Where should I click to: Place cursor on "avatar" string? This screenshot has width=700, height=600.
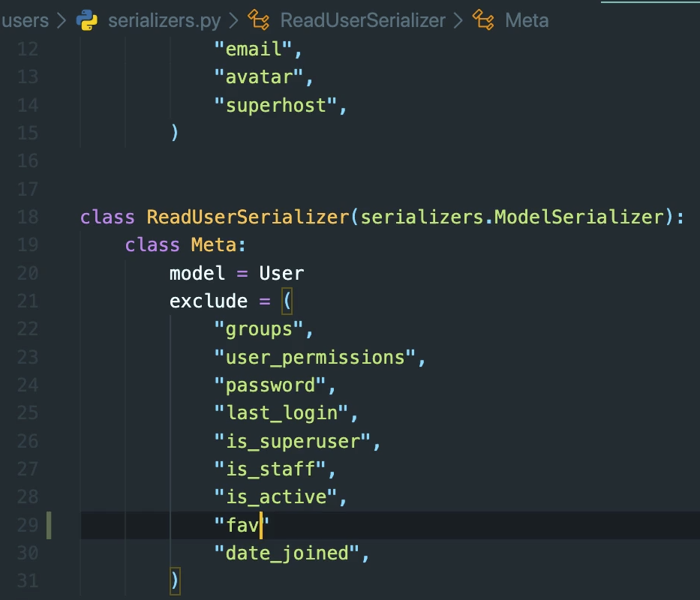click(x=259, y=76)
